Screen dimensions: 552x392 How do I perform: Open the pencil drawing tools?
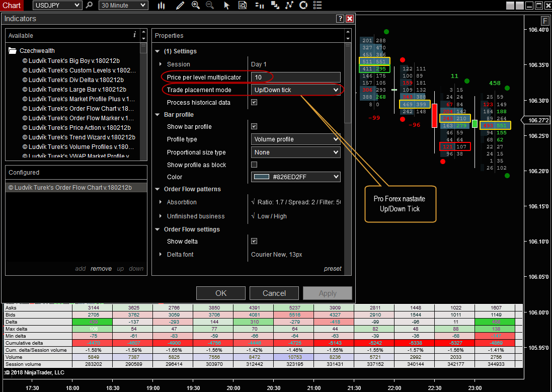coord(180,5)
